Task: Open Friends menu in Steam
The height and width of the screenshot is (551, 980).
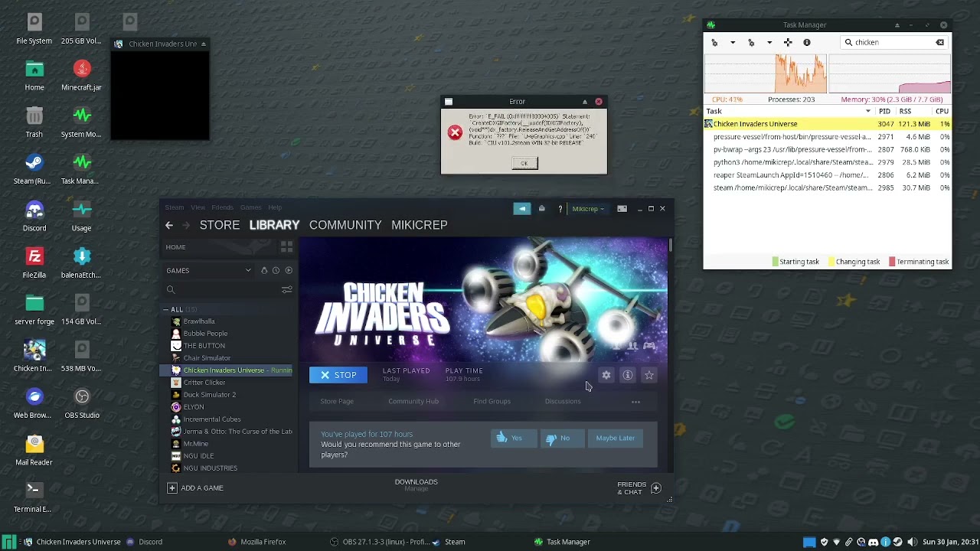Action: pos(223,207)
